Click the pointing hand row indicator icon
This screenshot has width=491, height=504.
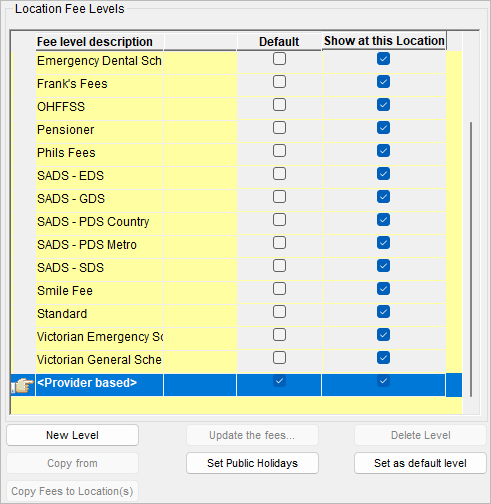point(23,385)
